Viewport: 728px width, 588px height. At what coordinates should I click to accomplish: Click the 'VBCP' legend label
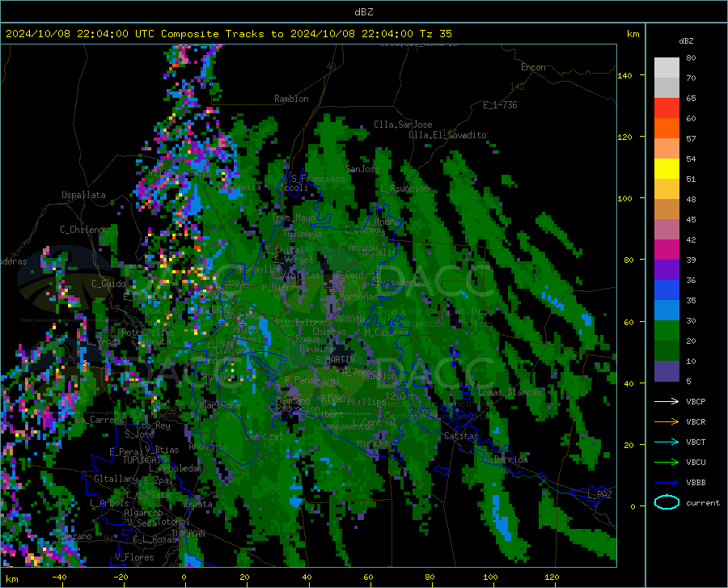click(696, 401)
